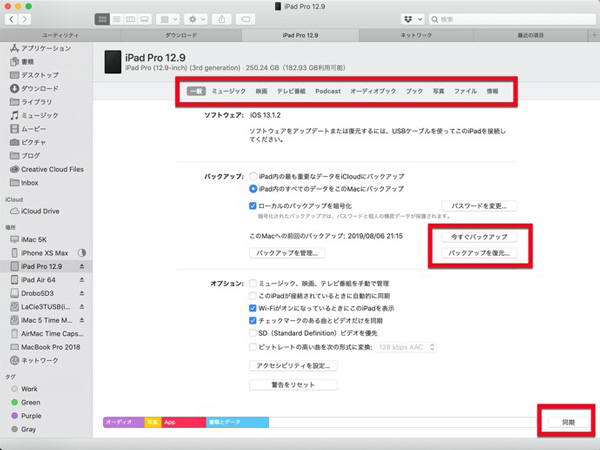The height and width of the screenshot is (450, 600).
Task: Filter by the Purple tag
Action: pyautogui.click(x=26, y=416)
